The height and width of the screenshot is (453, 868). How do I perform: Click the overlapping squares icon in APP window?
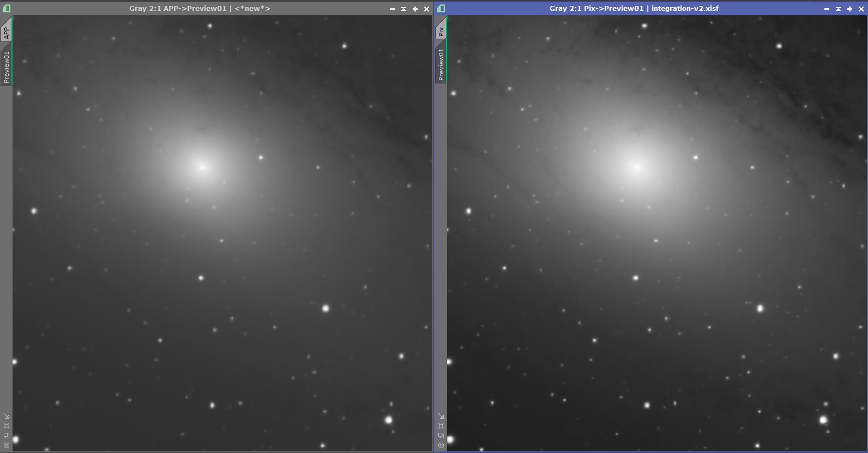pos(7,436)
